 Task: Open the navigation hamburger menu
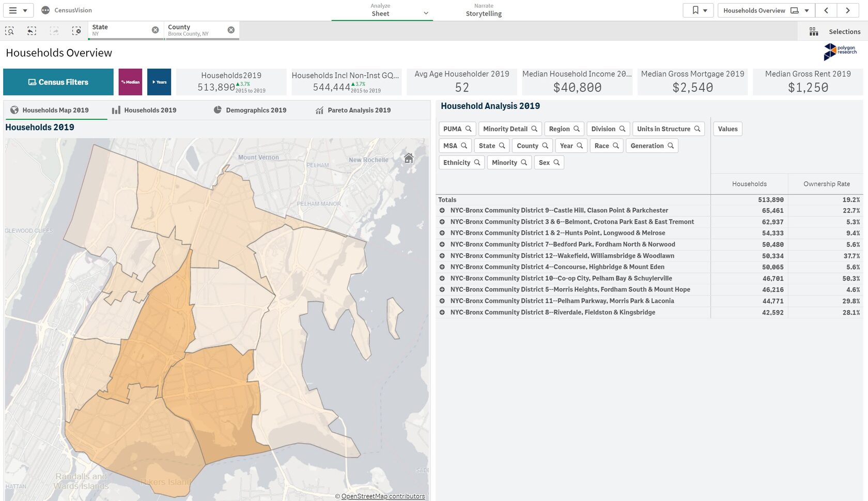(x=18, y=10)
